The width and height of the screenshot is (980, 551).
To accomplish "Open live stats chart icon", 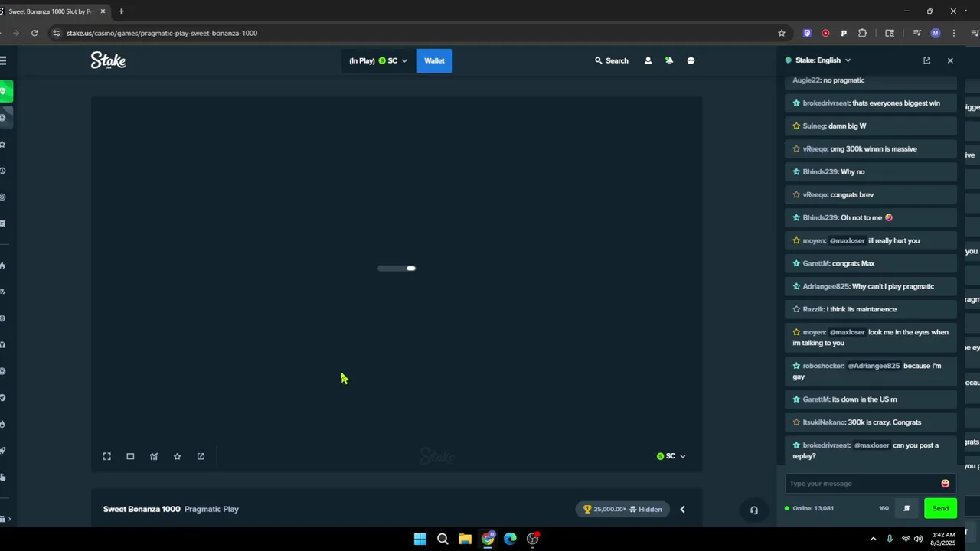I will pos(154,456).
